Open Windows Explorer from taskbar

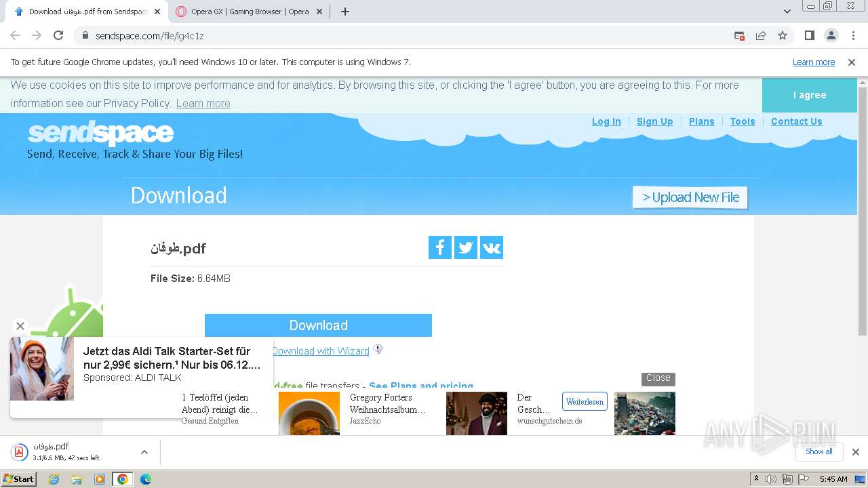coord(77,479)
